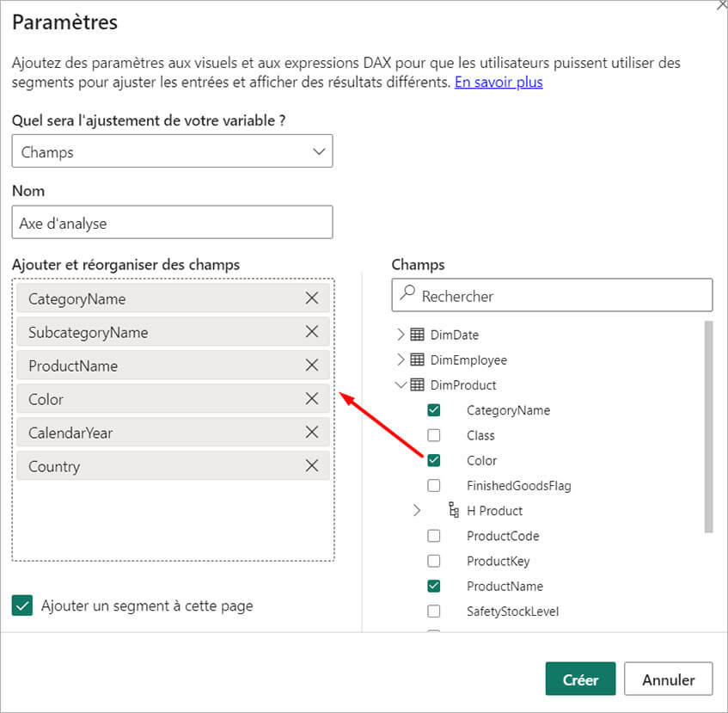This screenshot has width=728, height=713.
Task: Remove the Color field with the X icon
Action: point(313,399)
